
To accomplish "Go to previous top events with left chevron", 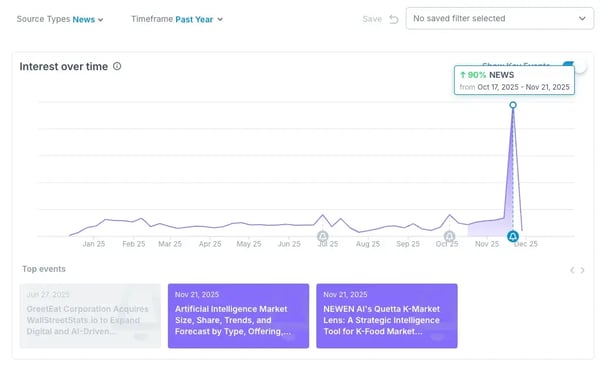I will pyautogui.click(x=572, y=270).
